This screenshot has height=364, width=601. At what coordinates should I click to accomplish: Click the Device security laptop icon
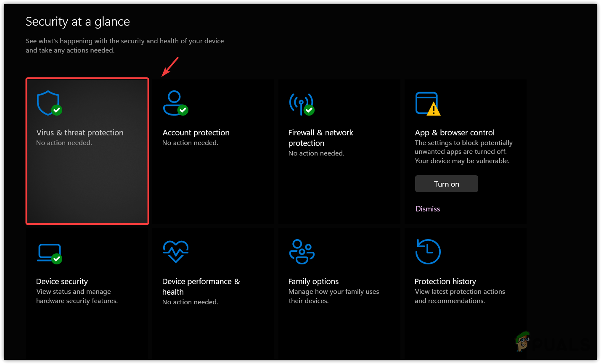pos(49,253)
